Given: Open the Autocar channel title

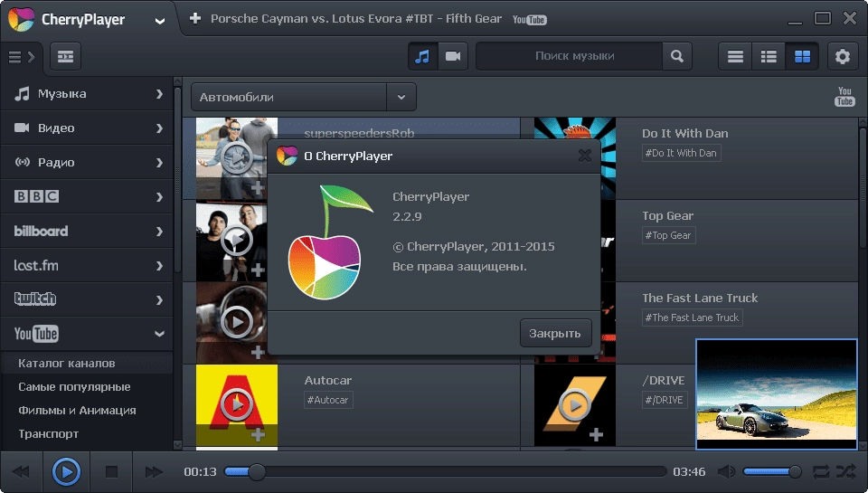Looking at the screenshot, I should (x=327, y=381).
